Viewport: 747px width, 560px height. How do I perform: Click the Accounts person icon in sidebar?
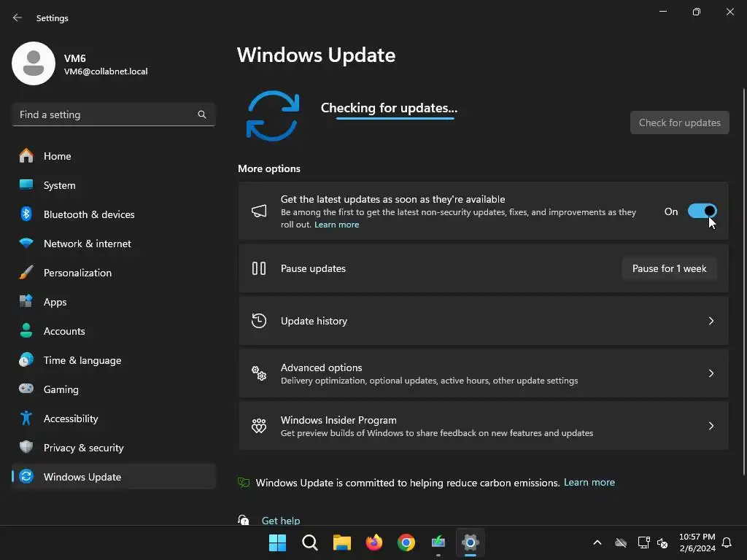point(26,330)
